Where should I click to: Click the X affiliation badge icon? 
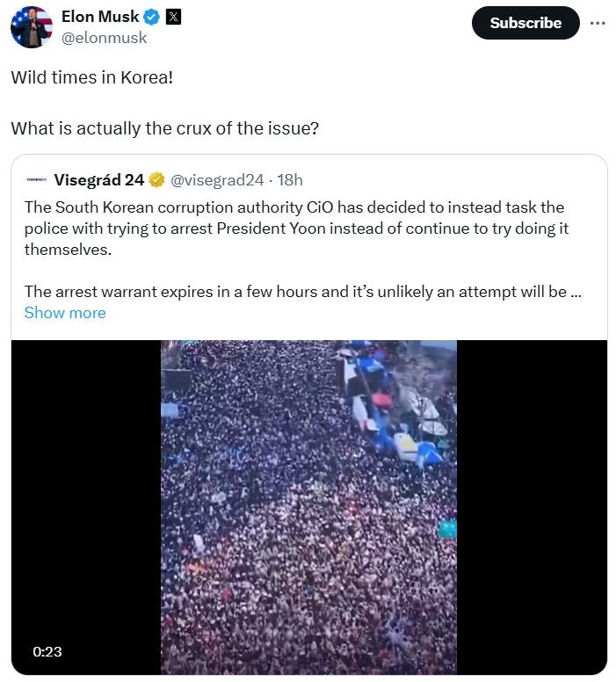(173, 17)
